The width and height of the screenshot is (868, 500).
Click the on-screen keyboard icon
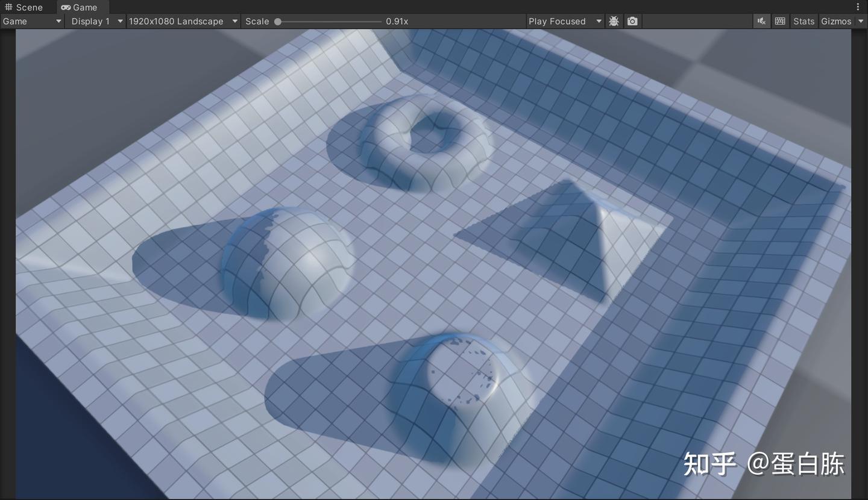tap(779, 20)
